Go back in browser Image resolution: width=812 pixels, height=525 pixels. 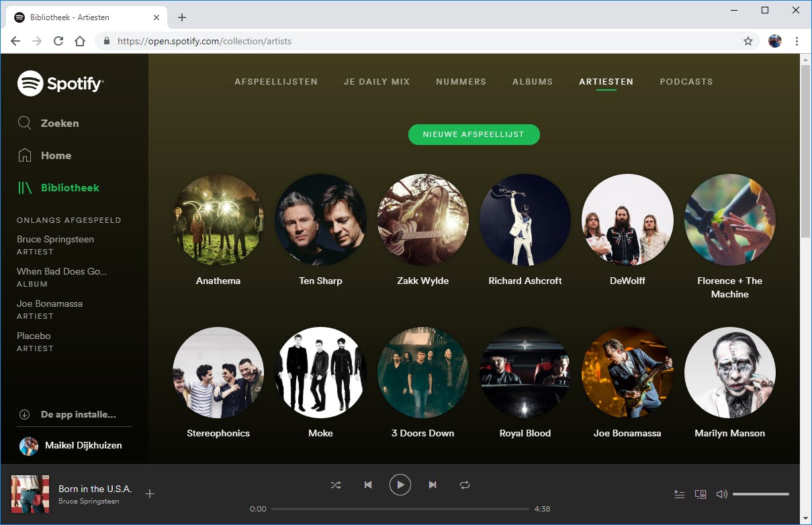click(x=15, y=41)
